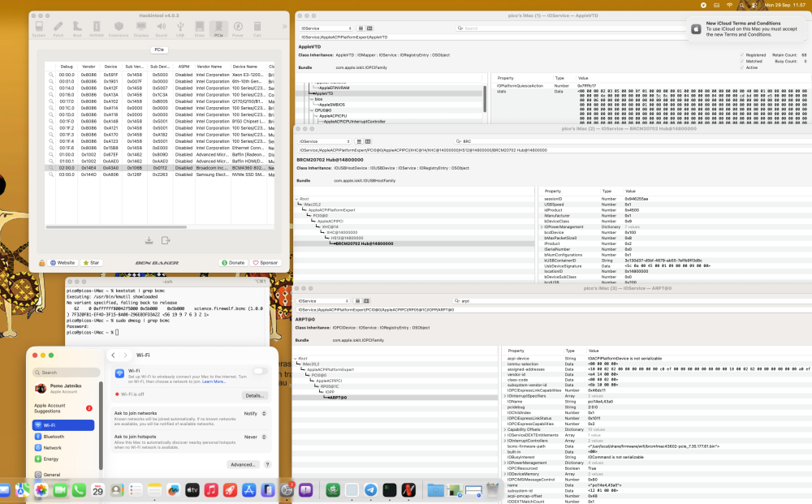Viewport: 812px width, 504px height.
Task: Open the Calc tool in Hackintool
Action: click(x=257, y=29)
